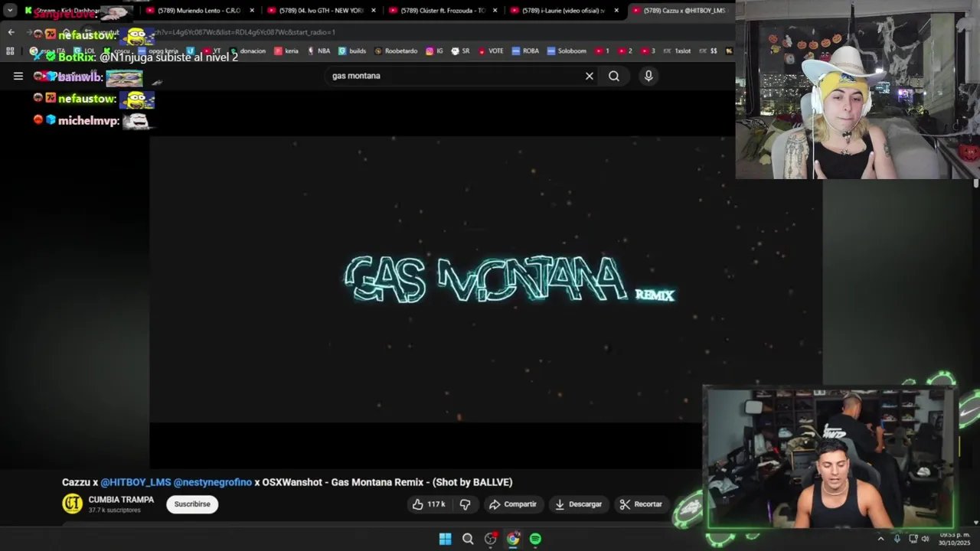Clear the 'gas montana' search text
The width and height of the screenshot is (980, 551).
pos(590,76)
